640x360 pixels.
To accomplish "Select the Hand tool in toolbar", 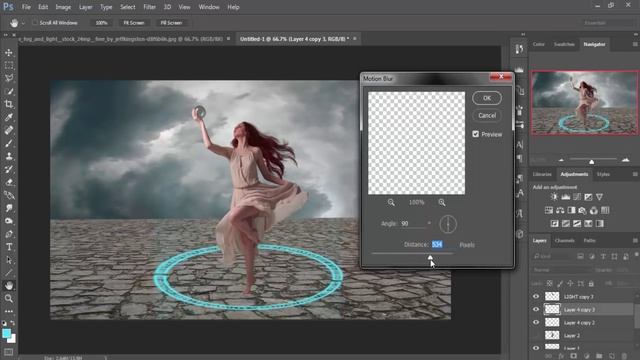I will (x=9, y=285).
